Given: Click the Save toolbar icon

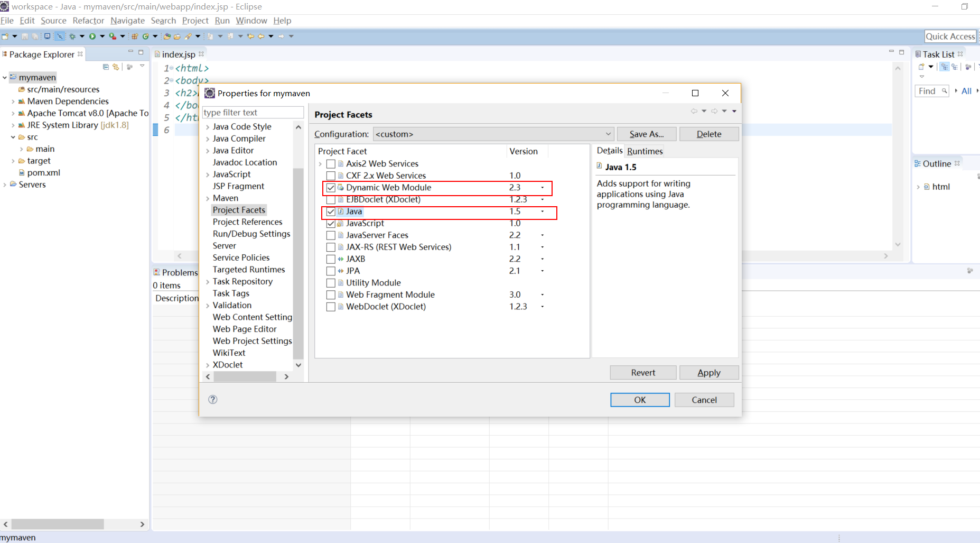Looking at the screenshot, I should [x=24, y=36].
